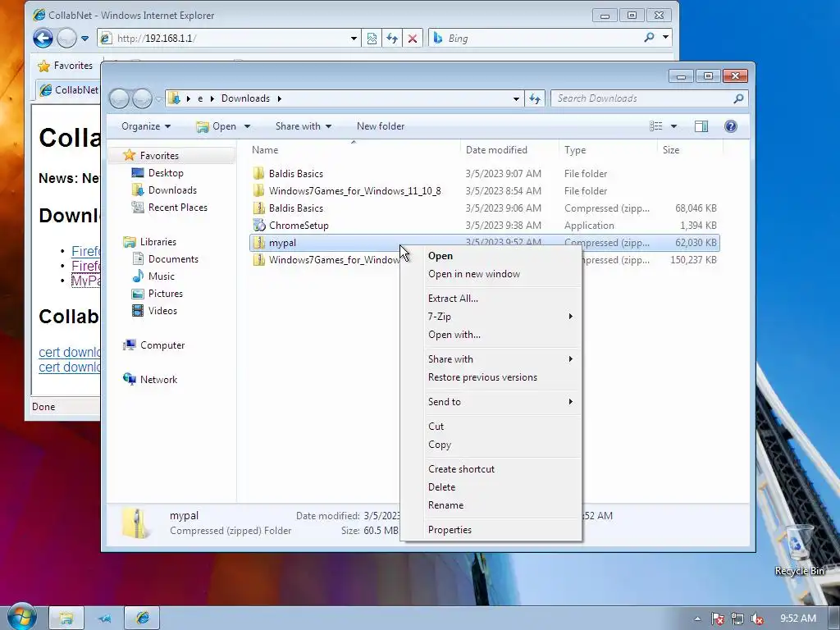
Task: Toggle the preview pane button
Action: pos(701,126)
